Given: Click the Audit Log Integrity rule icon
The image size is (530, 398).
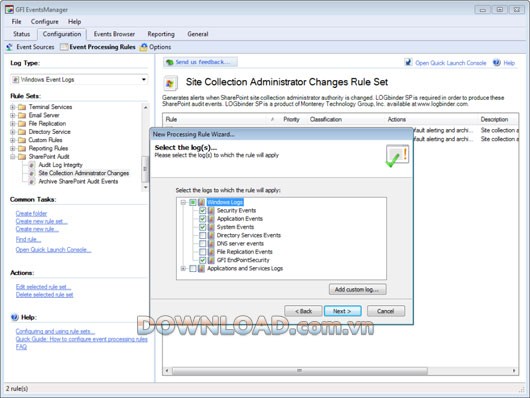Looking at the screenshot, I should [x=31, y=165].
